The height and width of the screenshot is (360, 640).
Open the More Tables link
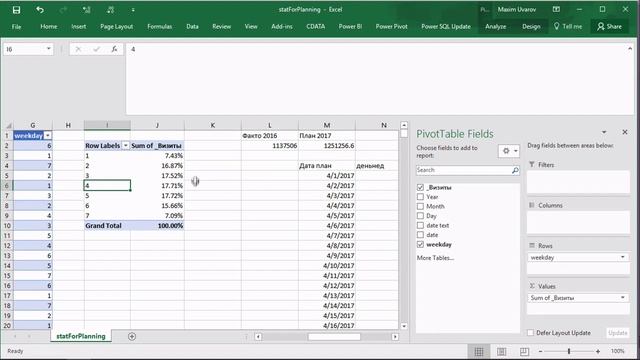coord(435,258)
